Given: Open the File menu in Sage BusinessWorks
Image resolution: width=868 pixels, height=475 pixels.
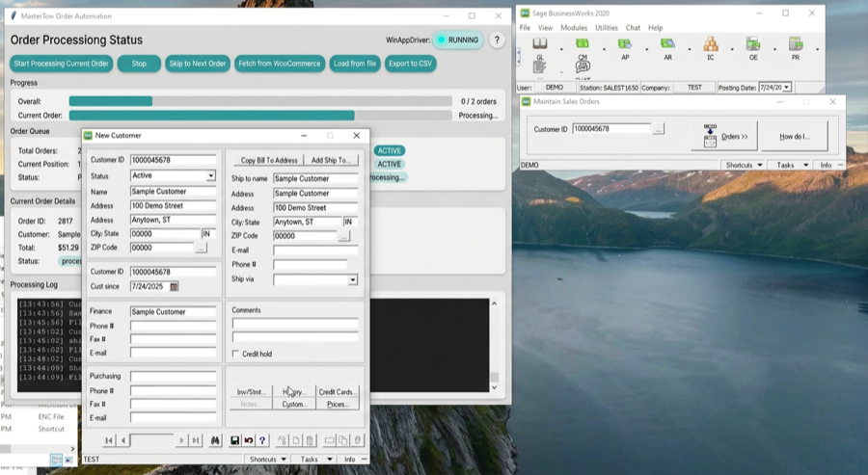Looking at the screenshot, I should pos(525,28).
